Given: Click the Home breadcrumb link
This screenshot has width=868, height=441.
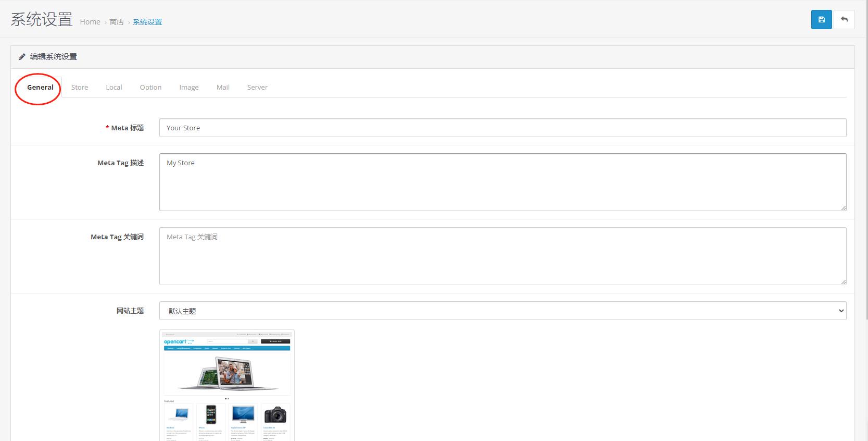Looking at the screenshot, I should pos(90,22).
